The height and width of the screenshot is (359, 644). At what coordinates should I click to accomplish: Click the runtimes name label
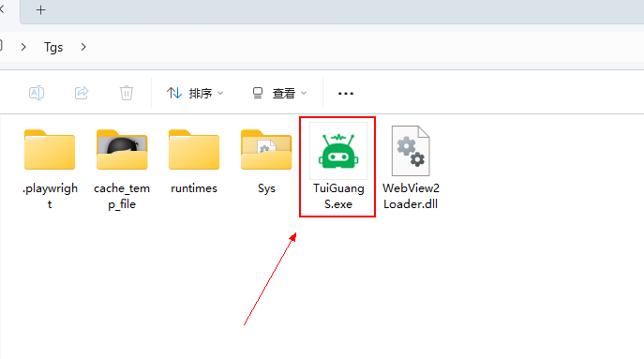(194, 188)
